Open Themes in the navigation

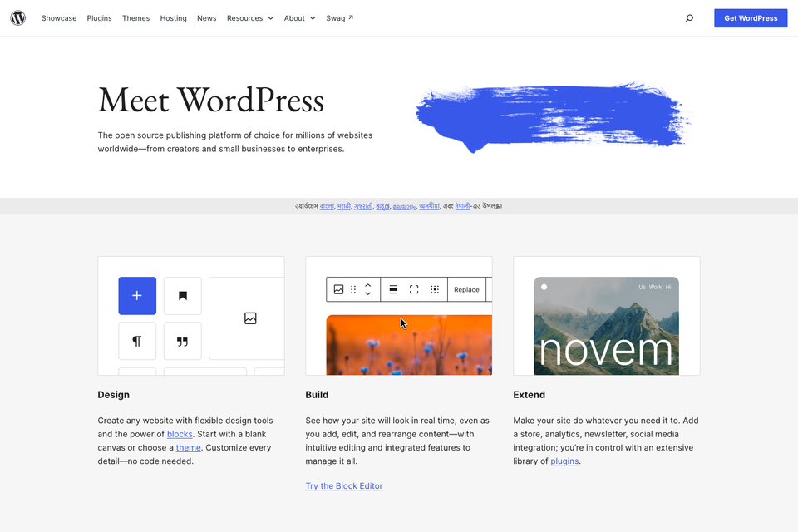pyautogui.click(x=135, y=18)
